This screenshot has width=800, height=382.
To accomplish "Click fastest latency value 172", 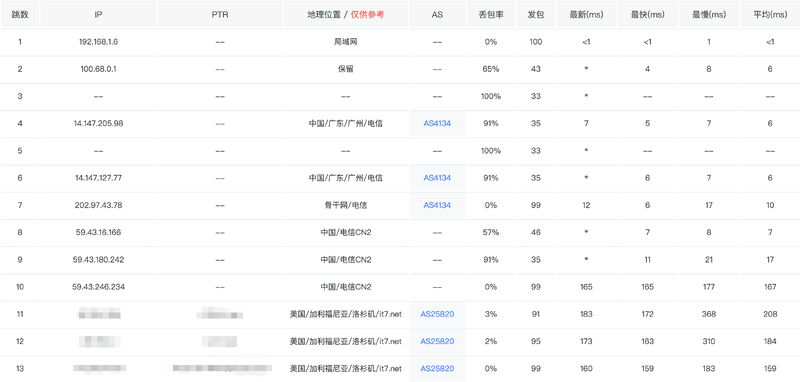I will pyautogui.click(x=647, y=314).
